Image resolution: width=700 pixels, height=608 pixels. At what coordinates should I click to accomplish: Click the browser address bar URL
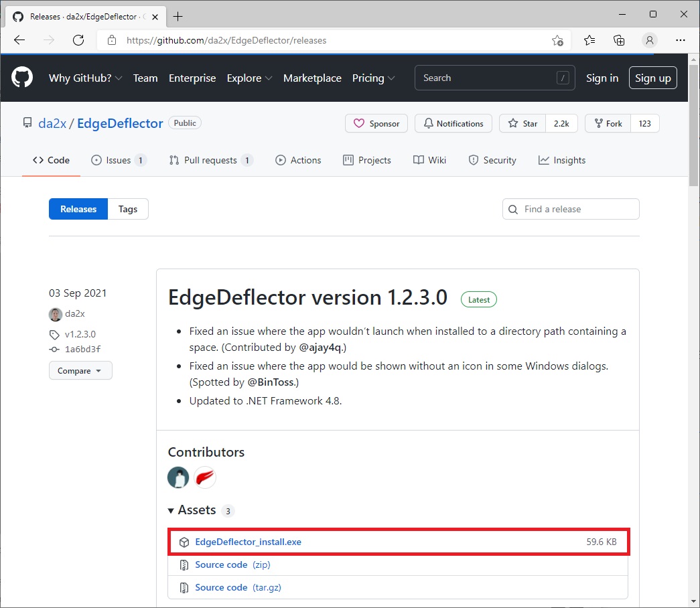pos(226,41)
